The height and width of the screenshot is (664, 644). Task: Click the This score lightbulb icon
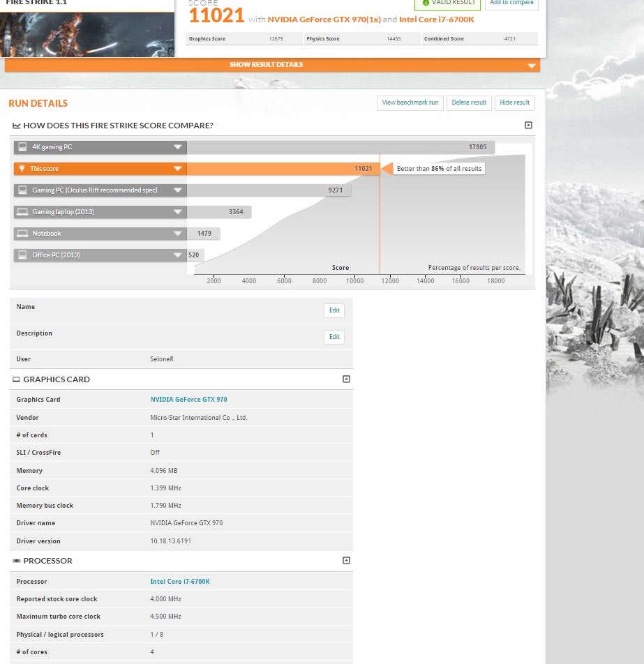click(x=22, y=169)
